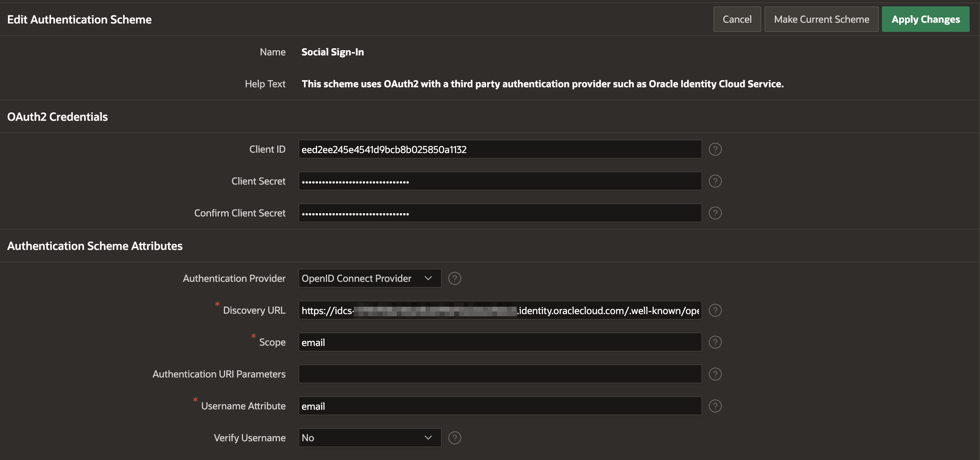The height and width of the screenshot is (460, 980).
Task: Click the Cancel button
Action: click(x=737, y=19)
